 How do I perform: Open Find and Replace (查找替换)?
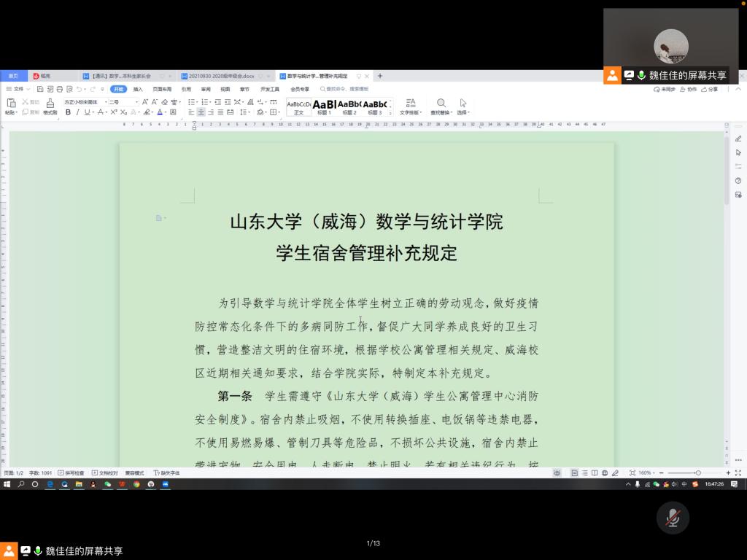[441, 104]
